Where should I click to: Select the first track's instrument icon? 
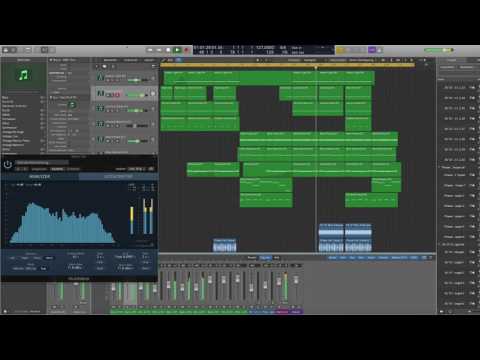pyautogui.click(x=100, y=77)
